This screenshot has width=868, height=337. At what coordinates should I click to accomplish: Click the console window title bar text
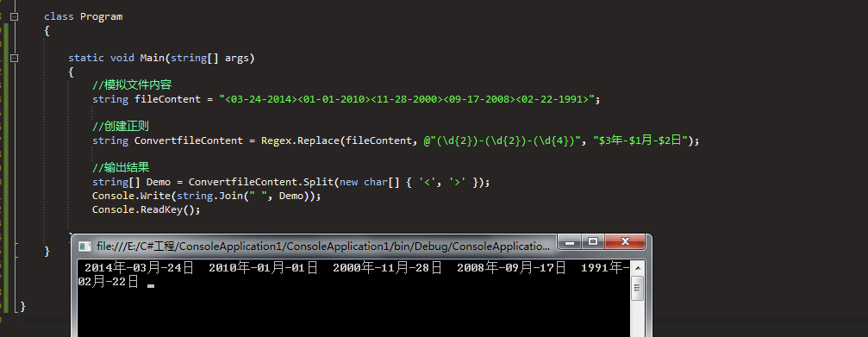[x=323, y=247]
